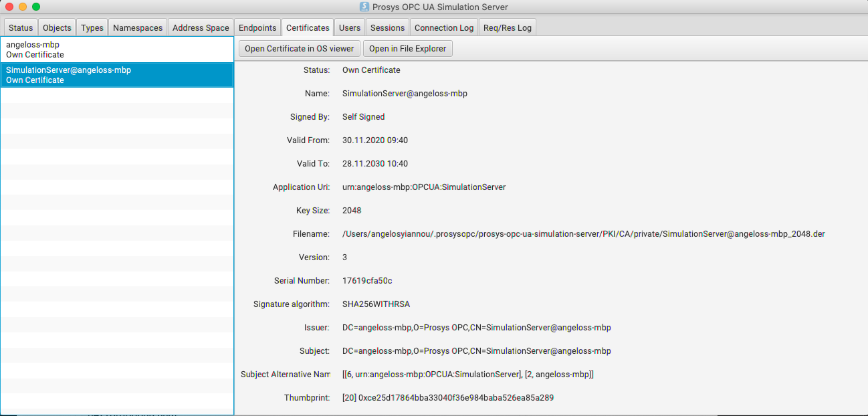View the Req/Res Log tab
This screenshot has height=416, width=868.
click(508, 27)
